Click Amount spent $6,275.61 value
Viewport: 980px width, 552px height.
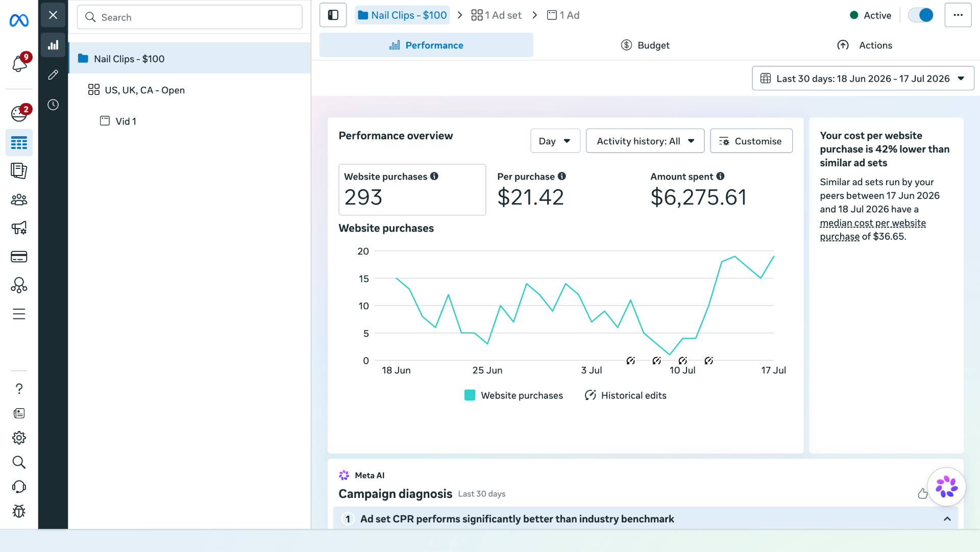point(698,197)
